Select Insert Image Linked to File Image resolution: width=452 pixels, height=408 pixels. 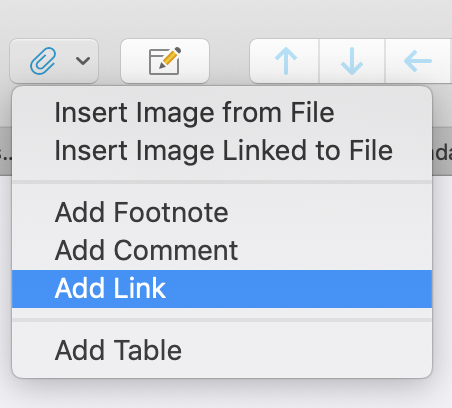point(222,151)
